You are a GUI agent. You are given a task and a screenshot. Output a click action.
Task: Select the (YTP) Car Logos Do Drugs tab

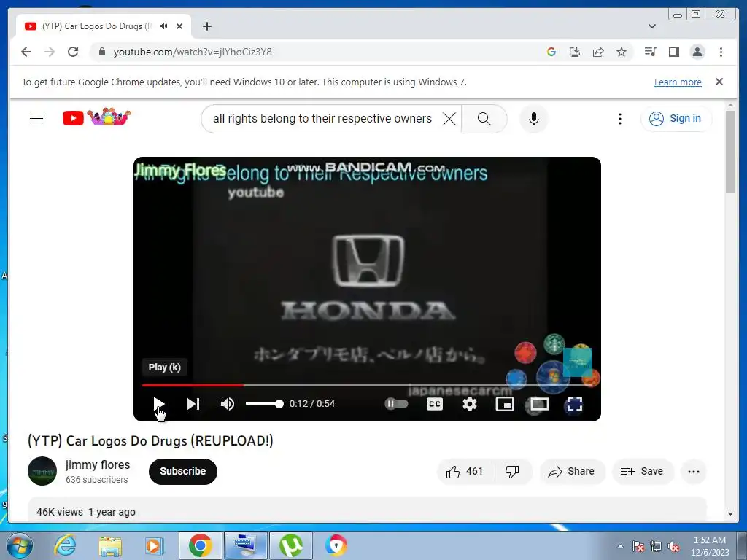pyautogui.click(x=104, y=26)
